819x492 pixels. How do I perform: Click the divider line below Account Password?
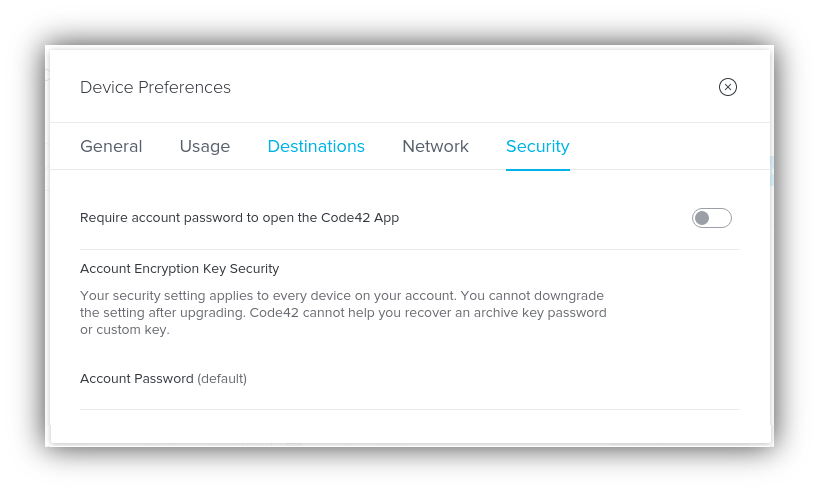(410, 409)
